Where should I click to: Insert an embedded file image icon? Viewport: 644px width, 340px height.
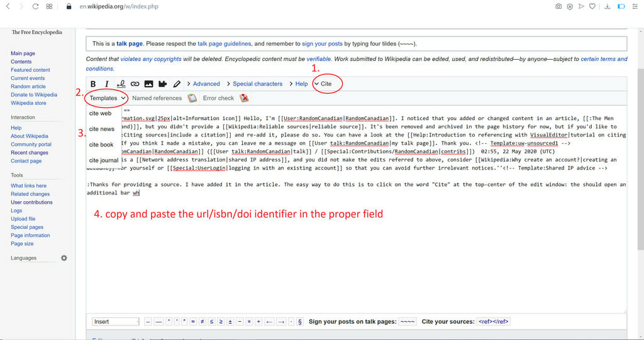click(149, 84)
